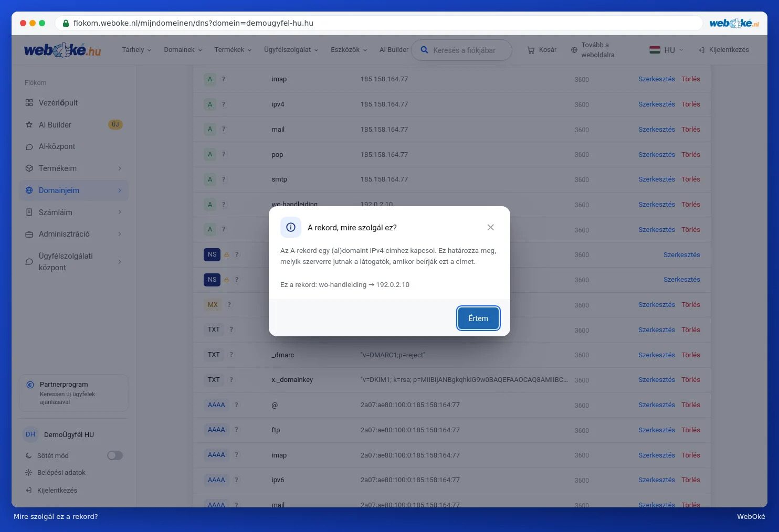Click the Keresés a fiókjában search field
779x532 pixels.
[461, 50]
